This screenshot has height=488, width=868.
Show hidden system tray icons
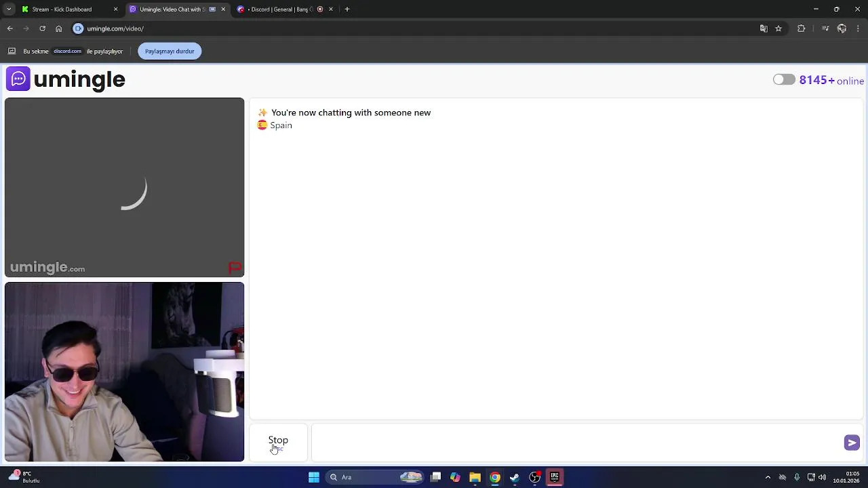coord(768,477)
